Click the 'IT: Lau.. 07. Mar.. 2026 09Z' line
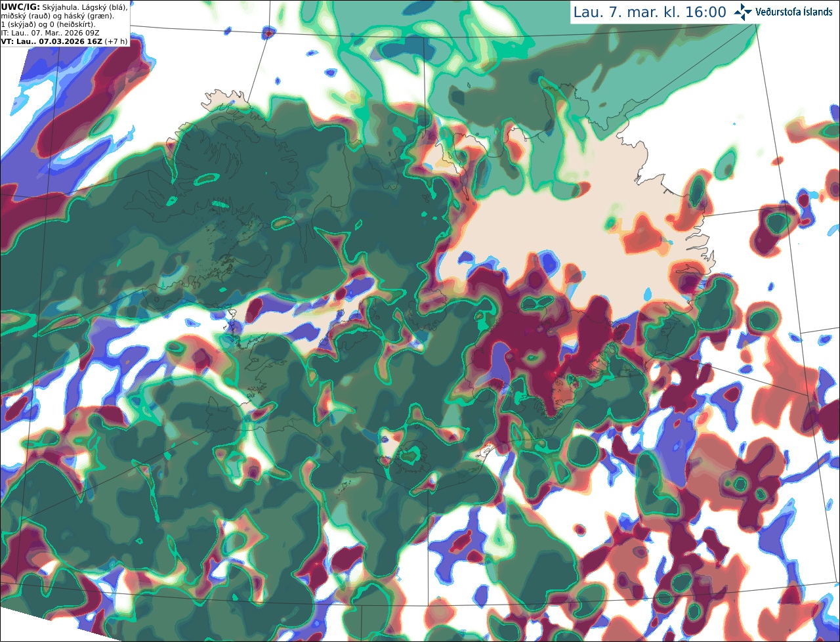Screen dimensions: 840x642 click(50, 33)
